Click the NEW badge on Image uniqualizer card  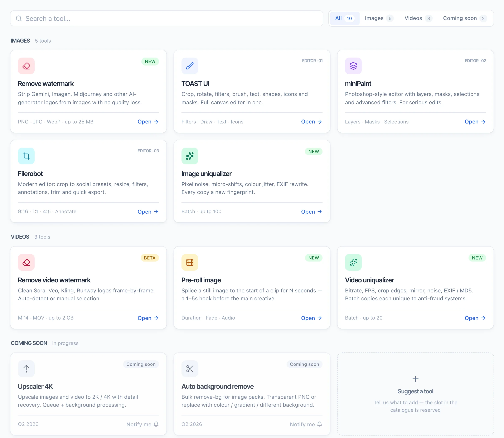click(314, 152)
